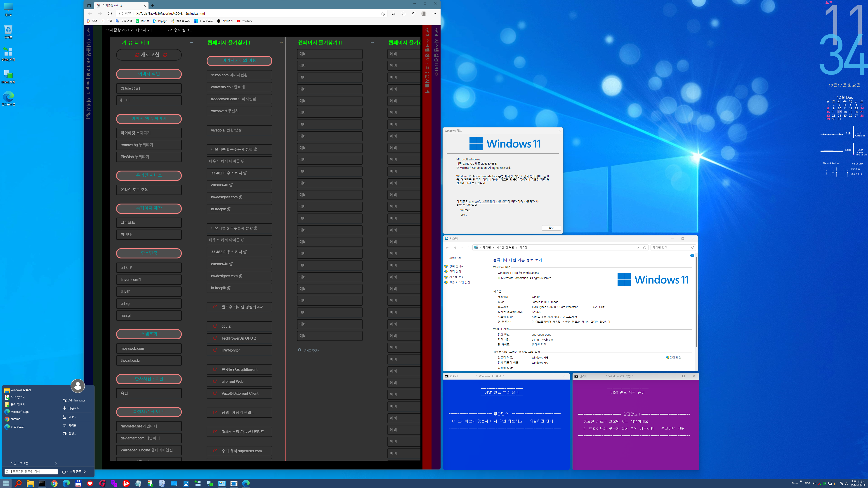Open 내 PC desktop icon

click(8, 9)
